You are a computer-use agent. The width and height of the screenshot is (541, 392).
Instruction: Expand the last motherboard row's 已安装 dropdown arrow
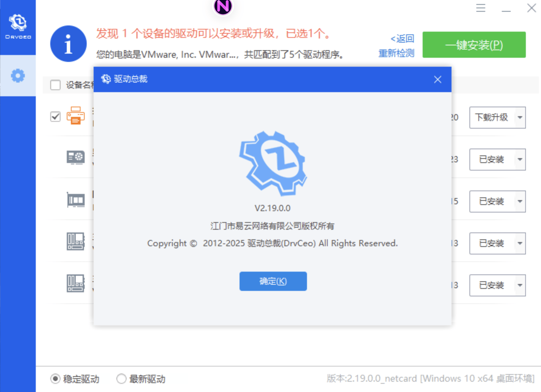tap(520, 285)
